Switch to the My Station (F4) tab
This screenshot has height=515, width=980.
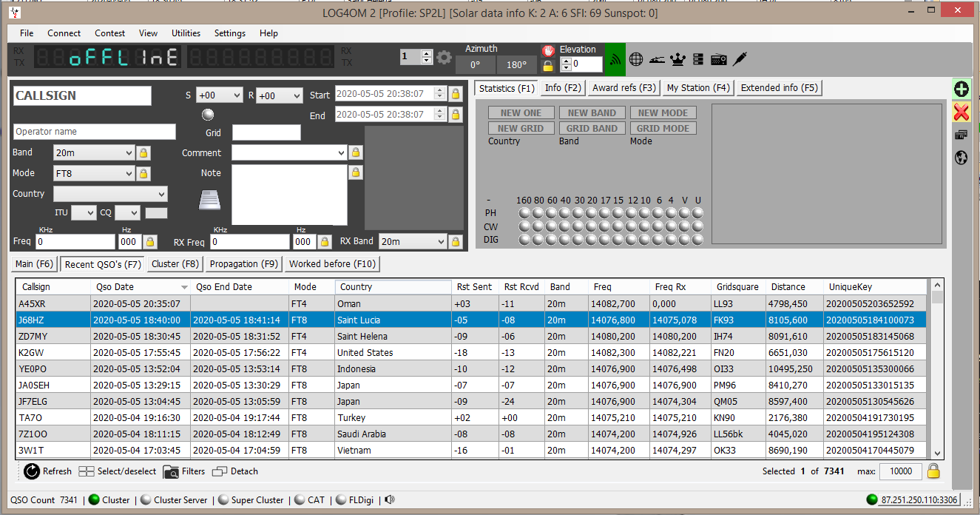[x=698, y=88]
